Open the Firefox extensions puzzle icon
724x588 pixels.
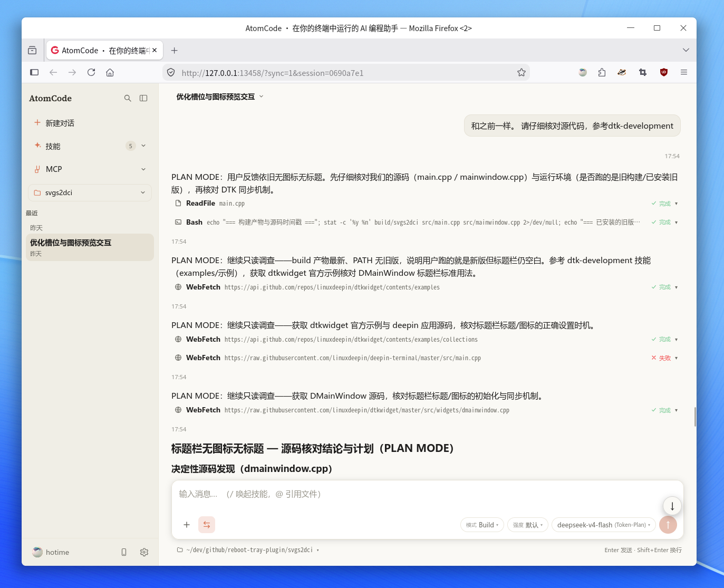(602, 72)
